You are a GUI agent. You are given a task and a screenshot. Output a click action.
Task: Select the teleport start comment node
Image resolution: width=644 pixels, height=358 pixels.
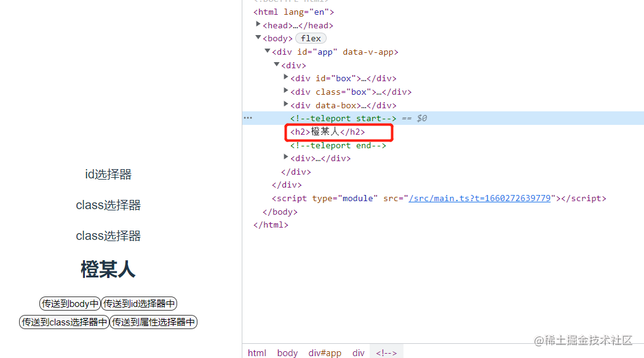pos(343,118)
